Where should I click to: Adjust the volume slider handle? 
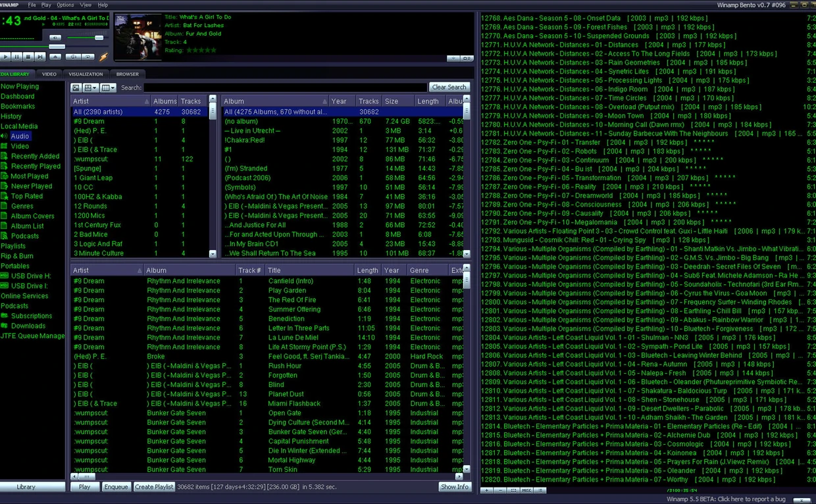(99, 38)
